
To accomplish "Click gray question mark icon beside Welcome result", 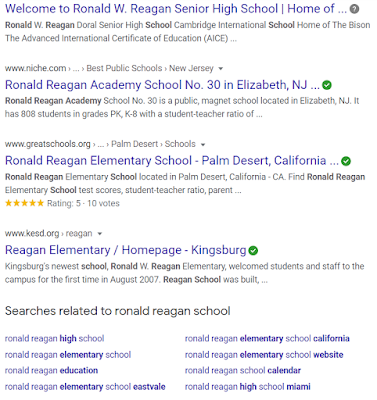I will (x=354, y=9).
